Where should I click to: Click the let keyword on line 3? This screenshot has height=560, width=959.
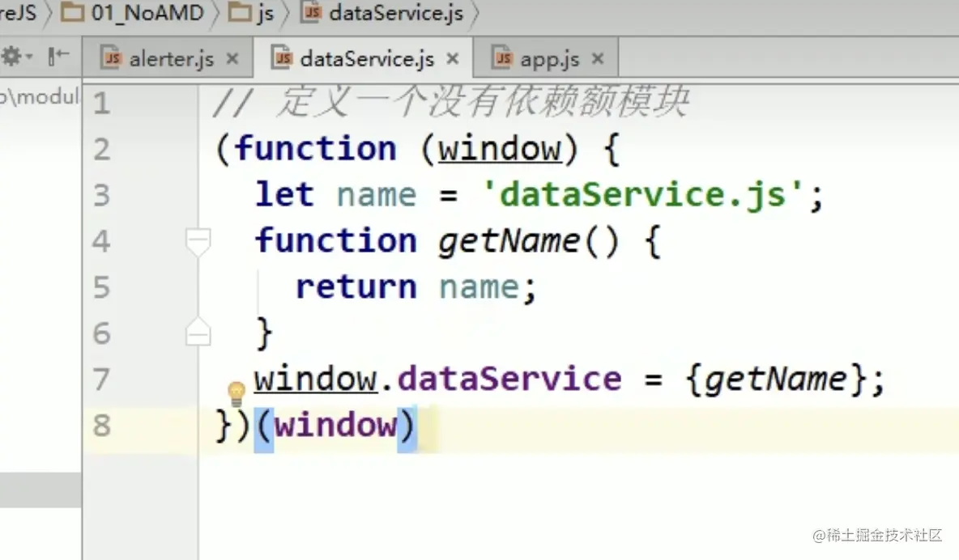[285, 195]
